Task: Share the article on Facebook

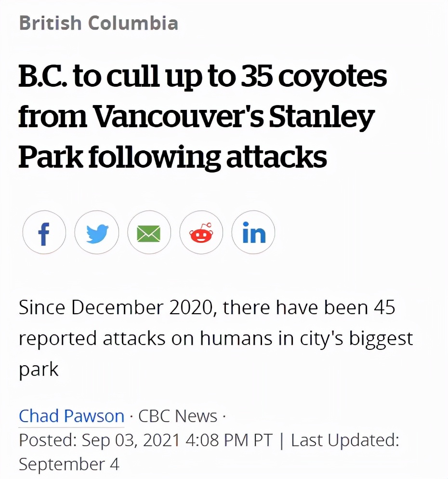Action: point(44,233)
